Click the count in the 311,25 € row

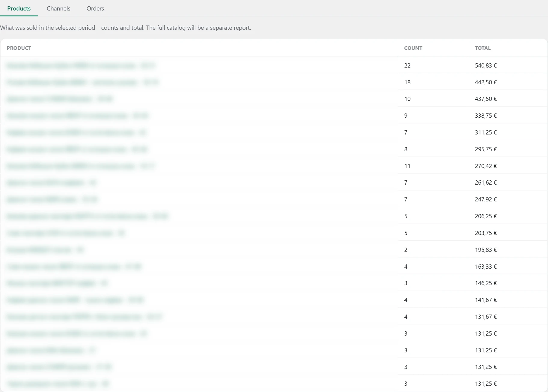pyautogui.click(x=406, y=132)
